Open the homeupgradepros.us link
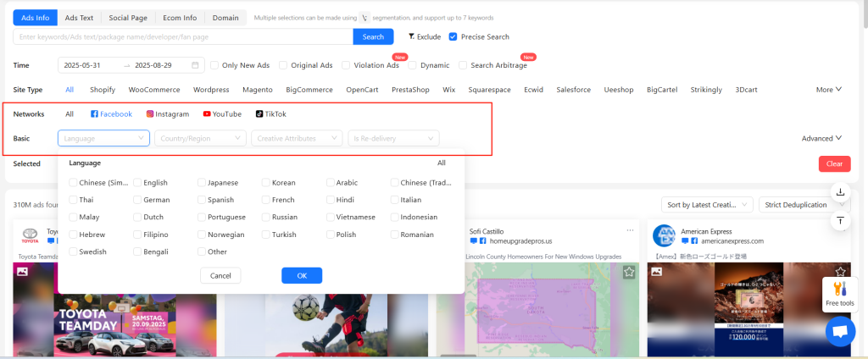Screen dimensions: 868x359 point(521,241)
